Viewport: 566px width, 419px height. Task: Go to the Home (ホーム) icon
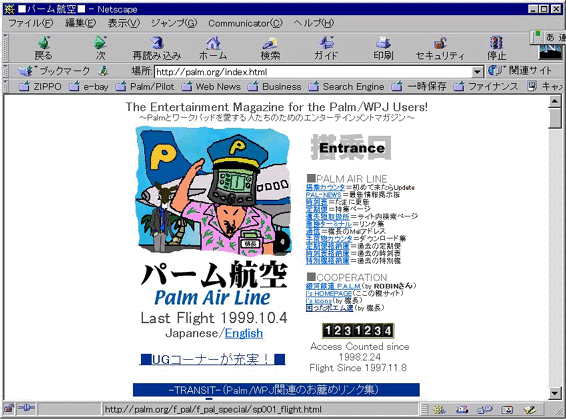pyautogui.click(x=213, y=48)
